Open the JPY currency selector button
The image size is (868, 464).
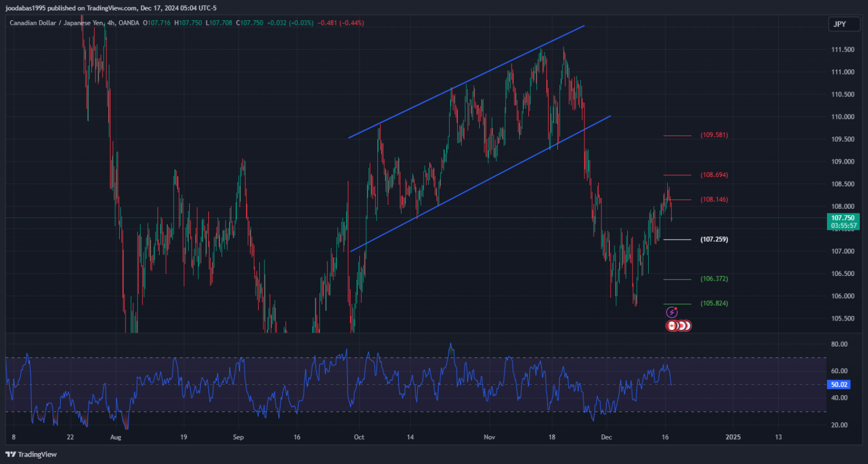[839, 24]
